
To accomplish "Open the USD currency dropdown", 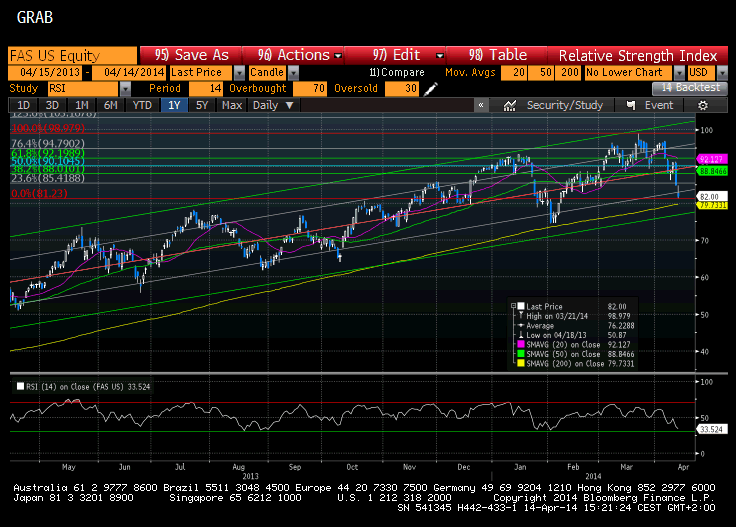I will (722, 73).
